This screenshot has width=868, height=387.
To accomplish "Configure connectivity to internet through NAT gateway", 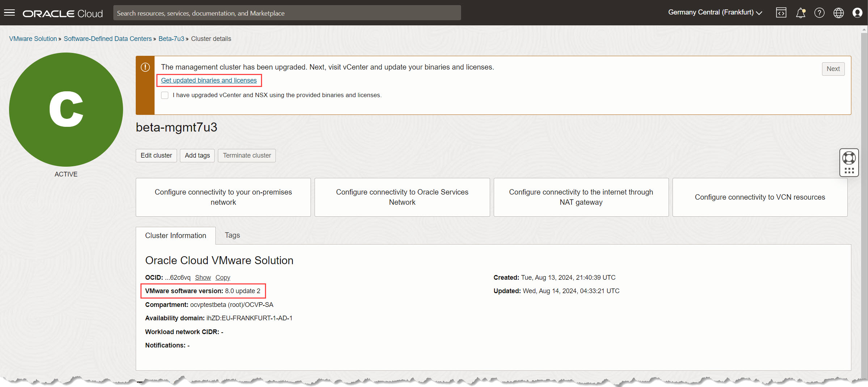I will (x=581, y=197).
